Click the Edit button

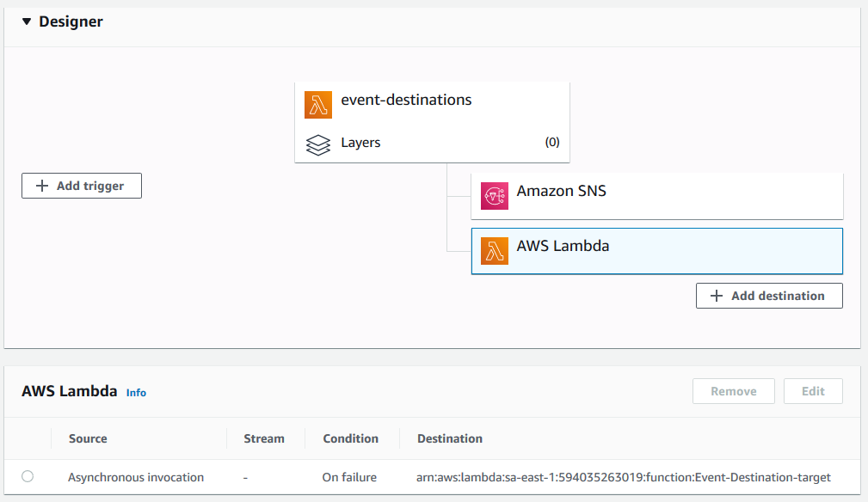coord(812,390)
